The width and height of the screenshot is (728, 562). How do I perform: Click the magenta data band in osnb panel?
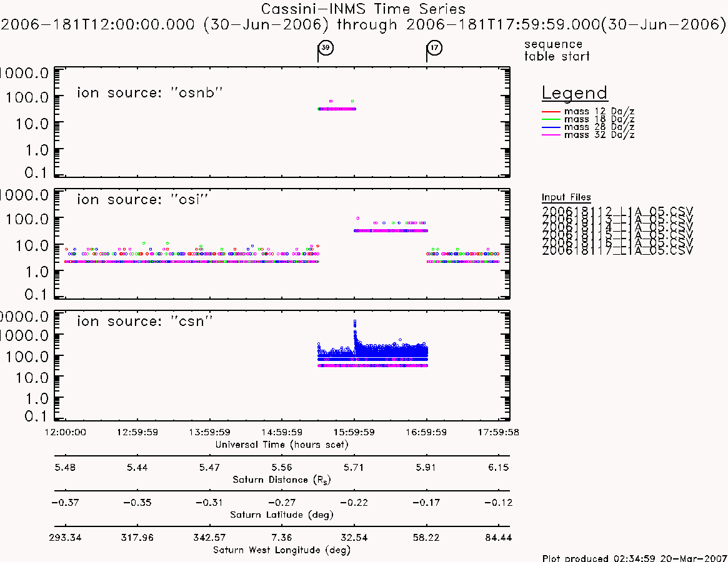tap(337, 109)
